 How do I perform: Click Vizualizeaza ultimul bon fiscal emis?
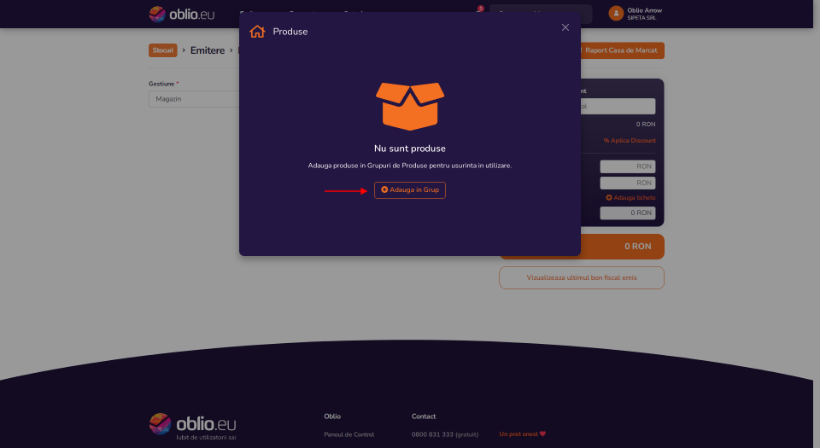point(582,278)
